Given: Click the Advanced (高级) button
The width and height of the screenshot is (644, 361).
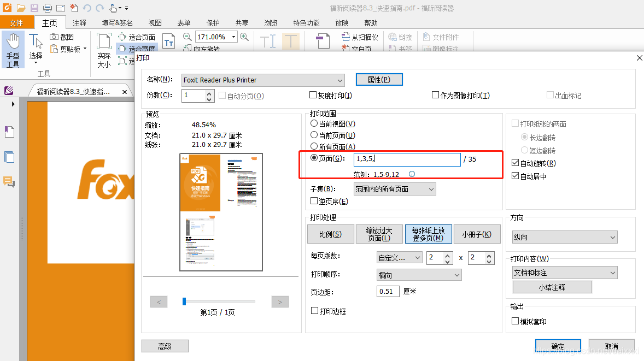Looking at the screenshot, I should 165,346.
